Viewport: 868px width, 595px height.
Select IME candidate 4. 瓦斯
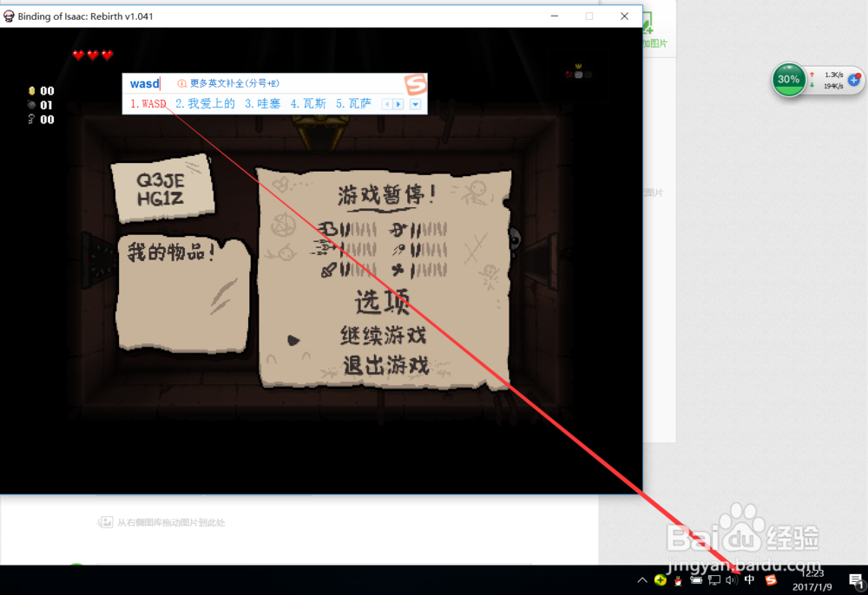[x=308, y=104]
